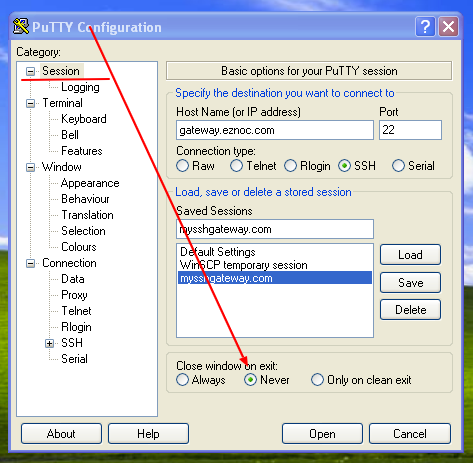Open the Telnet category in tree
This screenshot has height=463, width=473.
tap(76, 311)
